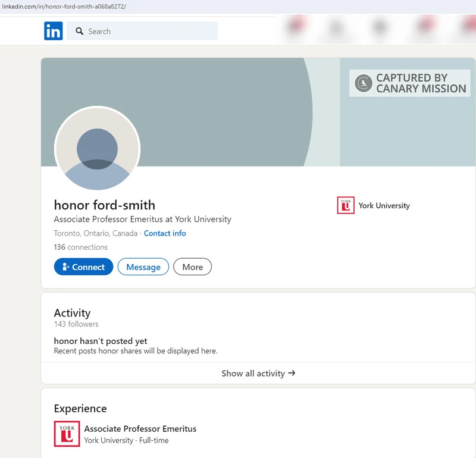476x458 pixels.
Task: Open the default profile avatar picture
Action: pos(97,149)
